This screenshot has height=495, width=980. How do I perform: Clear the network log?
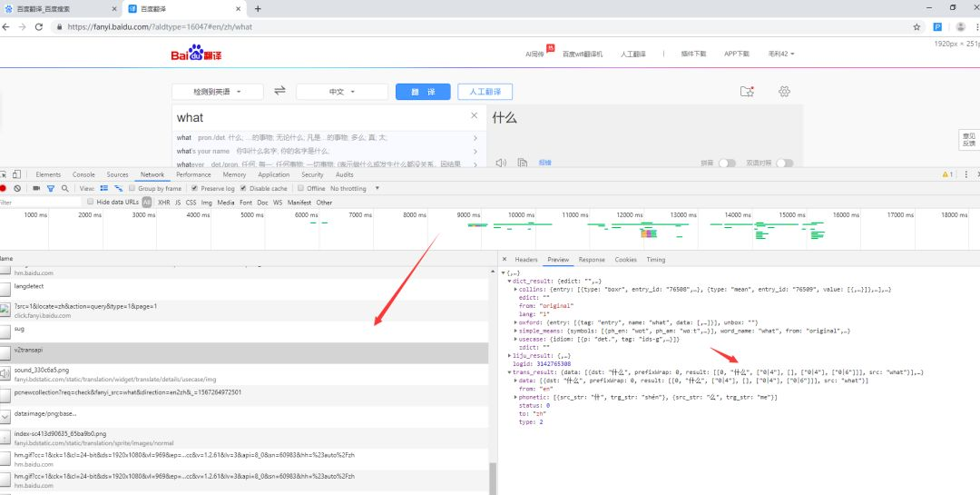(17, 188)
